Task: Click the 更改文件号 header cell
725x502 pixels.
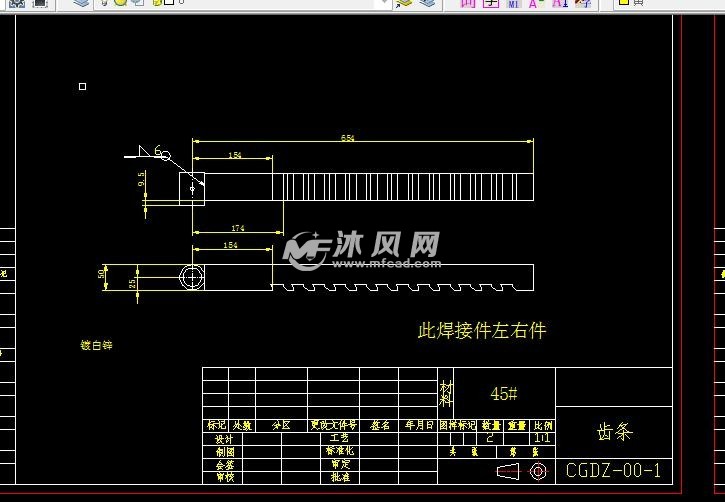Action: [333, 425]
